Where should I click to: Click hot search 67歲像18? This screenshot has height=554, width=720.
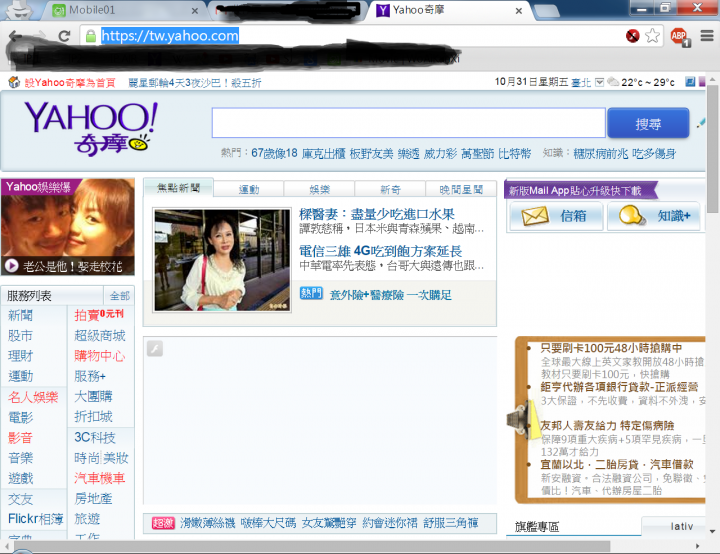(x=274, y=153)
